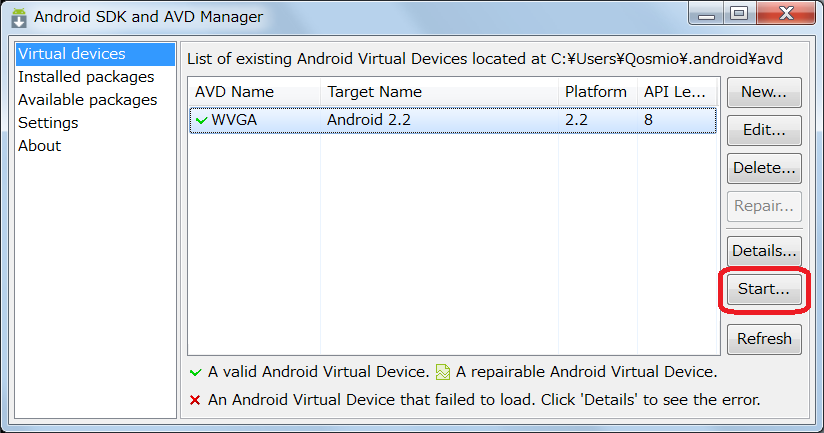Sort by the Target Name column header
This screenshot has height=433, width=824.
pyautogui.click(x=439, y=92)
